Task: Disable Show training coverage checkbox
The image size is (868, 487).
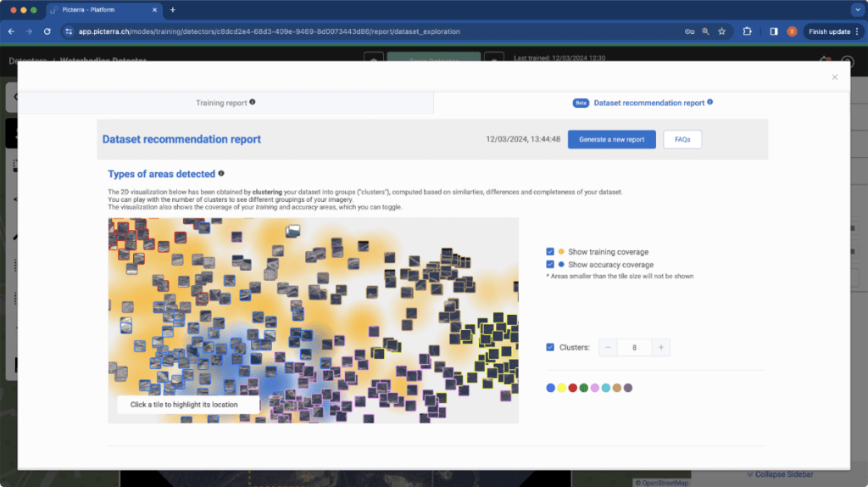Action: click(x=549, y=251)
